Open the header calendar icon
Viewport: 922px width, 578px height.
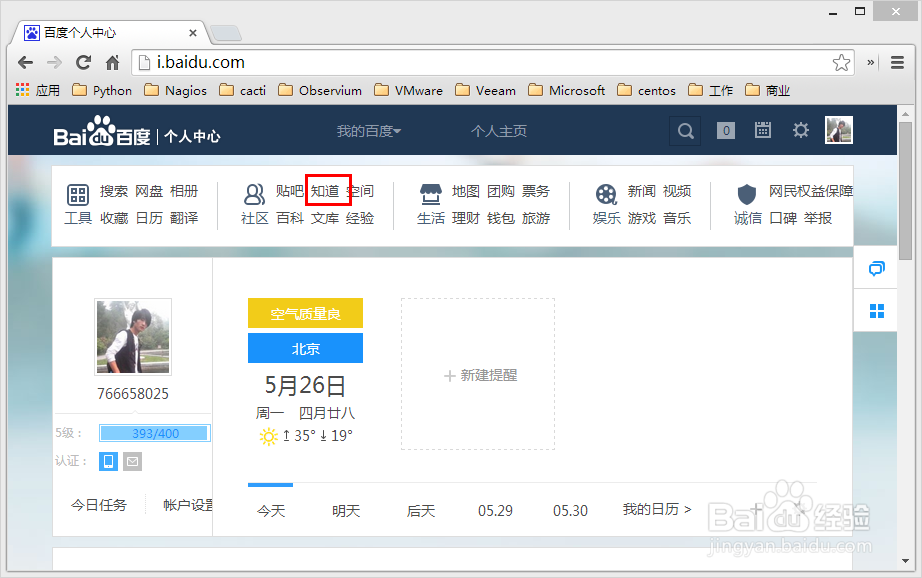(763, 130)
